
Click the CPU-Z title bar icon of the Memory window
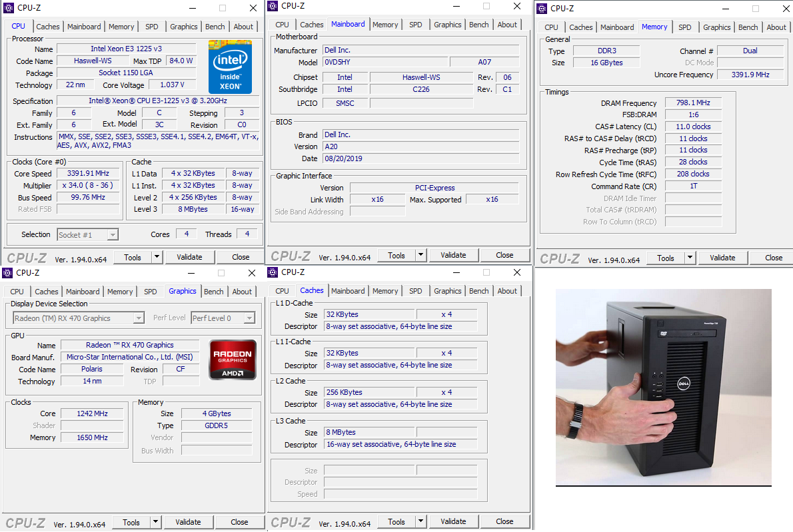(542, 9)
